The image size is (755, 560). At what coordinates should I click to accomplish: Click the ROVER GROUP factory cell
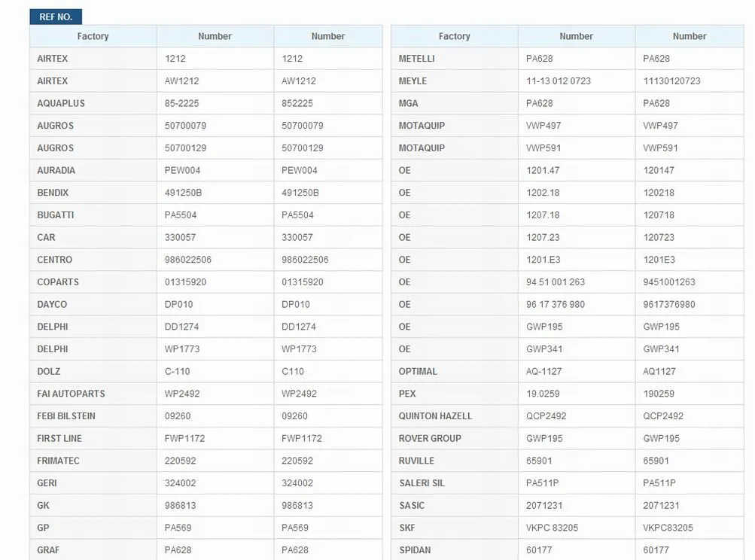pos(430,438)
